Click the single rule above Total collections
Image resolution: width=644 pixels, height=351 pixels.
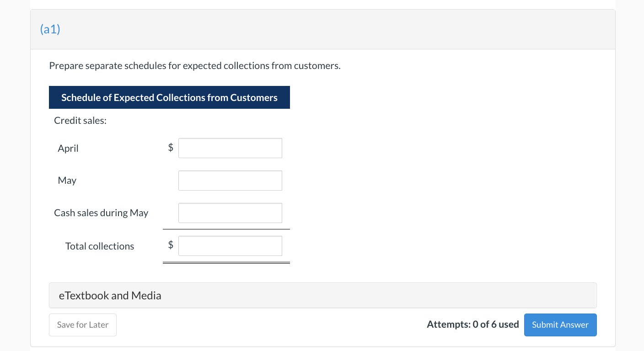tap(226, 229)
